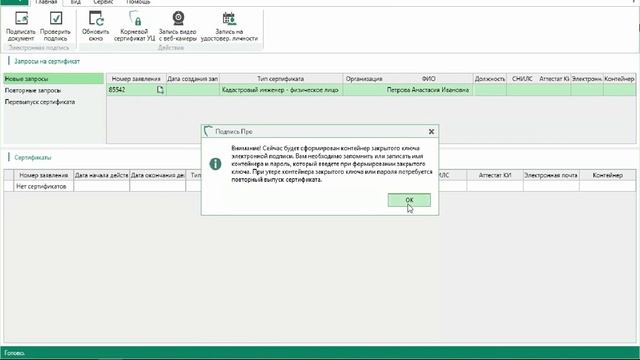Click the Обновить окно icon

point(96,26)
